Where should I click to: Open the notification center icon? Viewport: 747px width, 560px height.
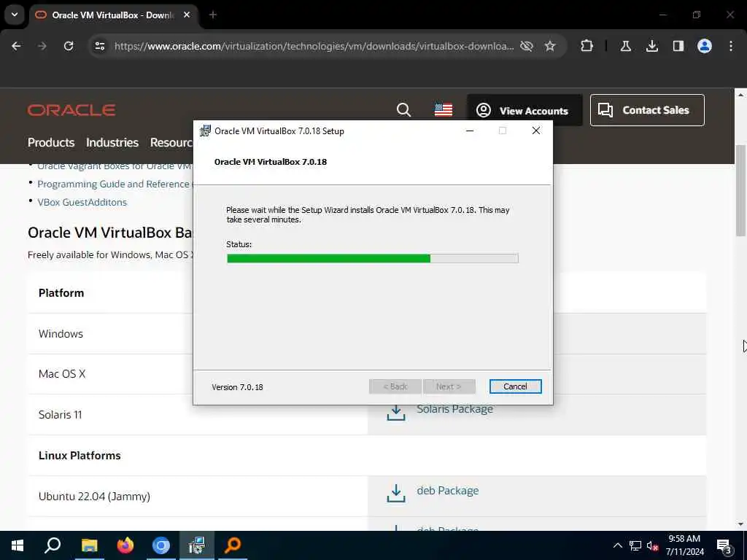pyautogui.click(x=724, y=545)
